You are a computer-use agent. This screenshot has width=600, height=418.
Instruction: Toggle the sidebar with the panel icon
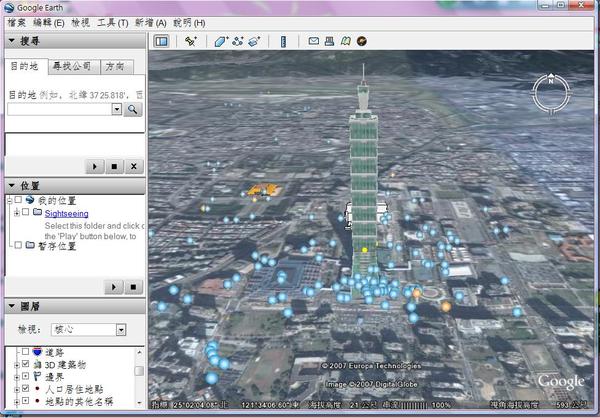pos(161,41)
